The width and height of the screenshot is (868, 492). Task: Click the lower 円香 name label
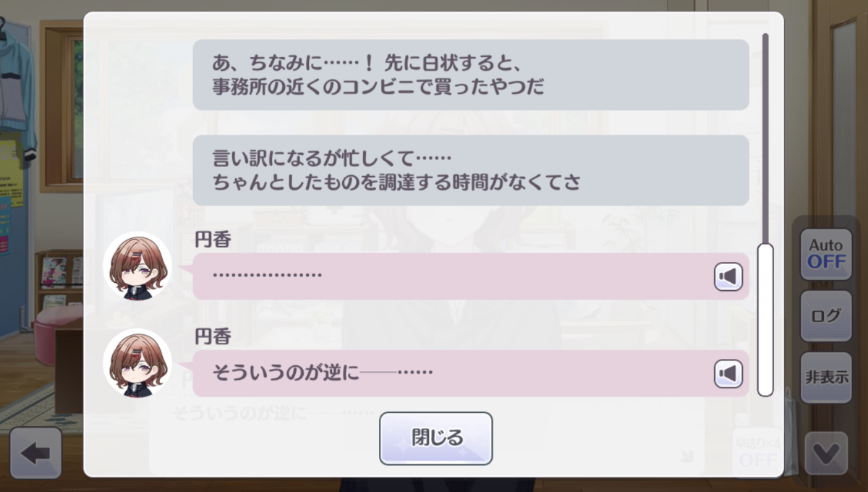point(213,337)
